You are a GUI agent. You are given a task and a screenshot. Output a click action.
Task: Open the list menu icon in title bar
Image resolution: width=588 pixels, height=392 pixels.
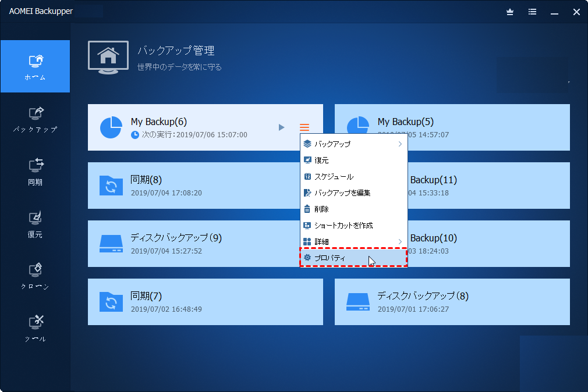coord(532,12)
